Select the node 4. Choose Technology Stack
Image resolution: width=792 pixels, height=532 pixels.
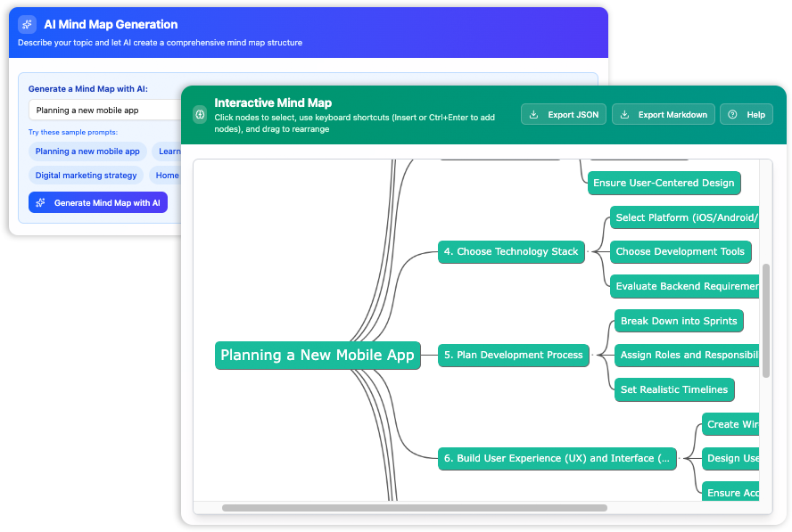[x=511, y=252]
